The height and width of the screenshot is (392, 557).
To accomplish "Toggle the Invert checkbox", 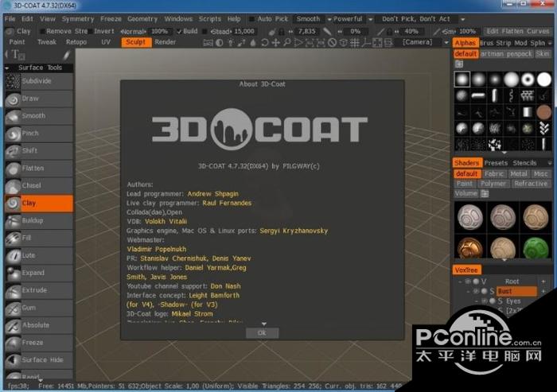I will 91,32.
